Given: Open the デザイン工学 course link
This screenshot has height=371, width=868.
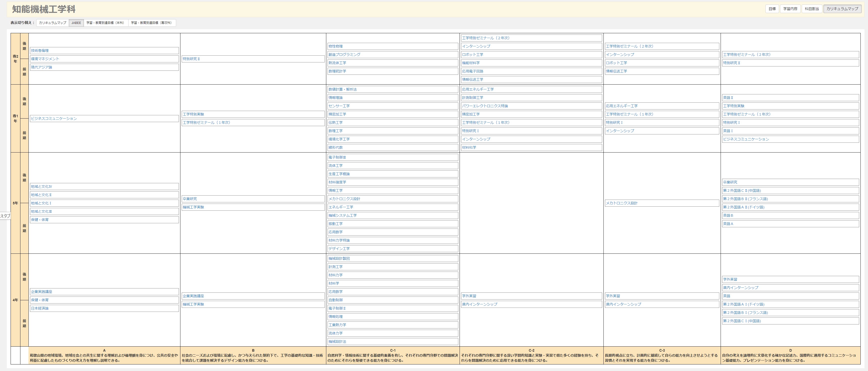Looking at the screenshot, I should pos(339,249).
